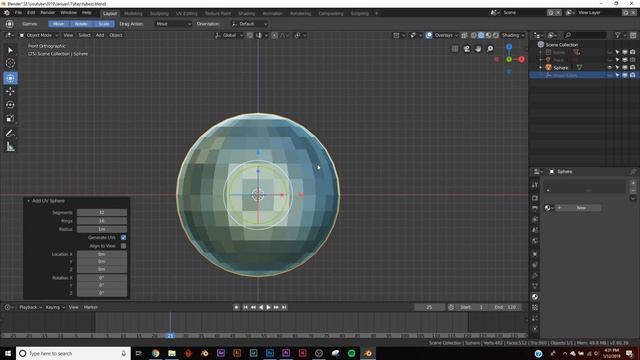
Task: Switch to solid shading mode
Action: pos(481,36)
